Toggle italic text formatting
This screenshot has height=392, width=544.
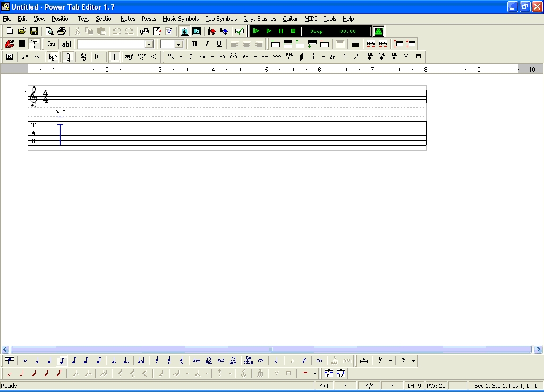[206, 44]
